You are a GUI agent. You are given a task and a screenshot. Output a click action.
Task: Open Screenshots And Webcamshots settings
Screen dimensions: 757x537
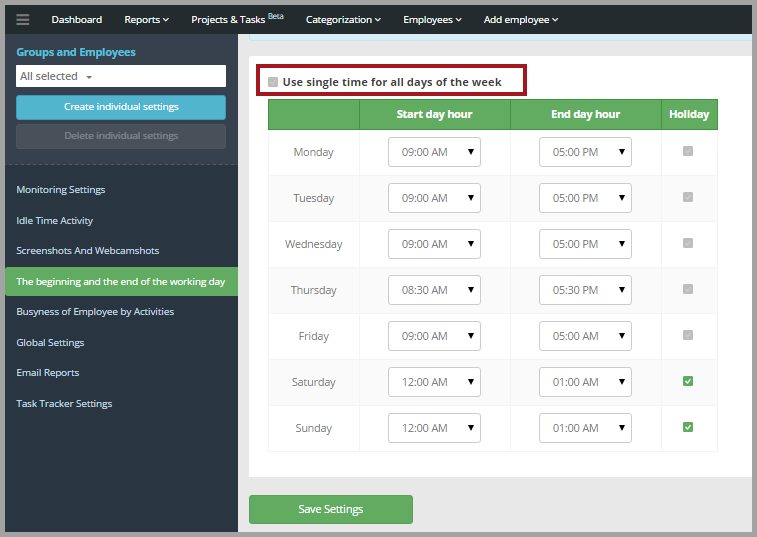click(87, 251)
